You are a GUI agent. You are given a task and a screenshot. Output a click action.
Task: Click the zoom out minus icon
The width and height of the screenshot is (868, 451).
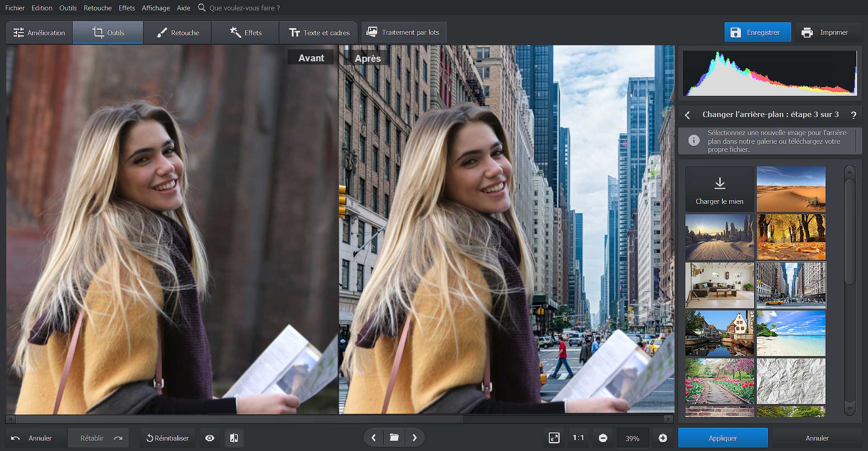pos(603,438)
